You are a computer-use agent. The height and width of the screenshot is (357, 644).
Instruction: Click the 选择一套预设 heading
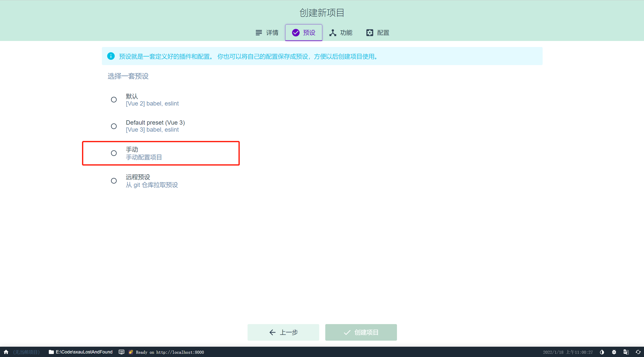coord(128,76)
